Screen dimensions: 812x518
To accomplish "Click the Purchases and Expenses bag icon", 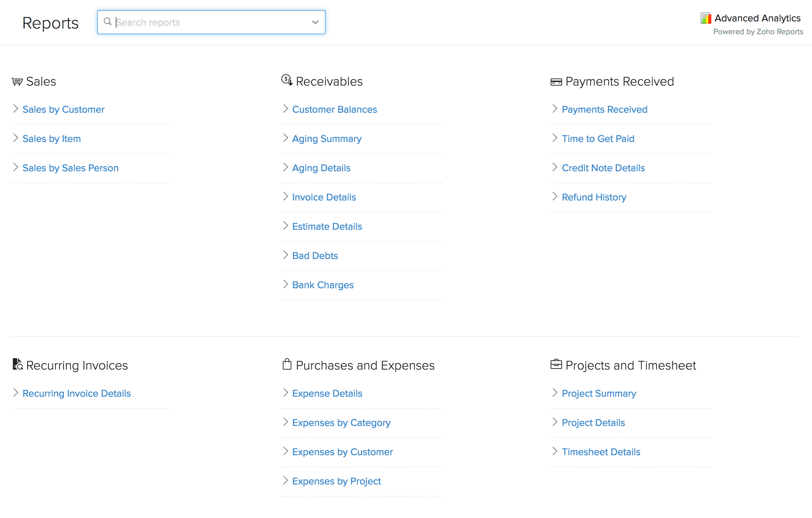I will pyautogui.click(x=287, y=365).
